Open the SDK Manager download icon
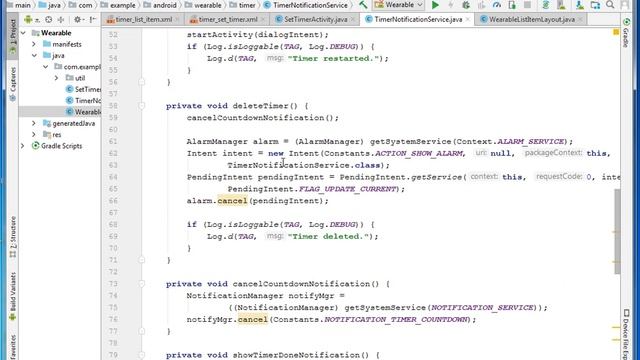Screen dimensions: 640x360 [x=580, y=5]
